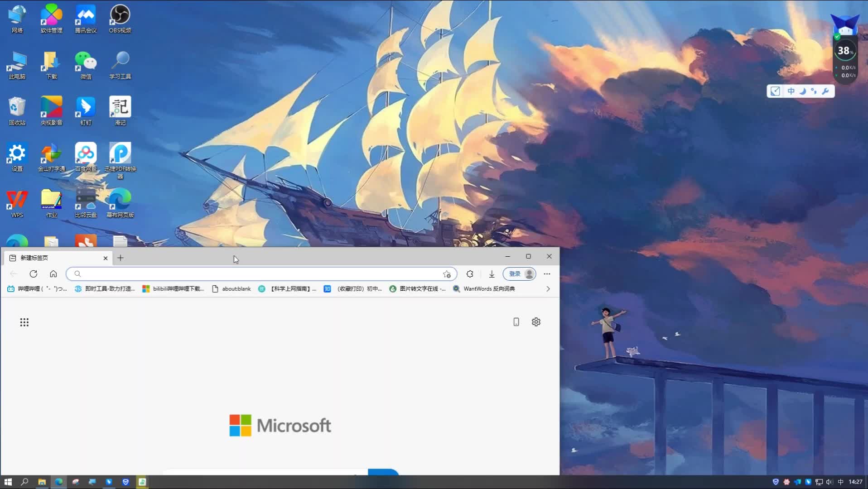Select the 微信 desktop icon
The height and width of the screenshot is (489, 868).
(86, 65)
